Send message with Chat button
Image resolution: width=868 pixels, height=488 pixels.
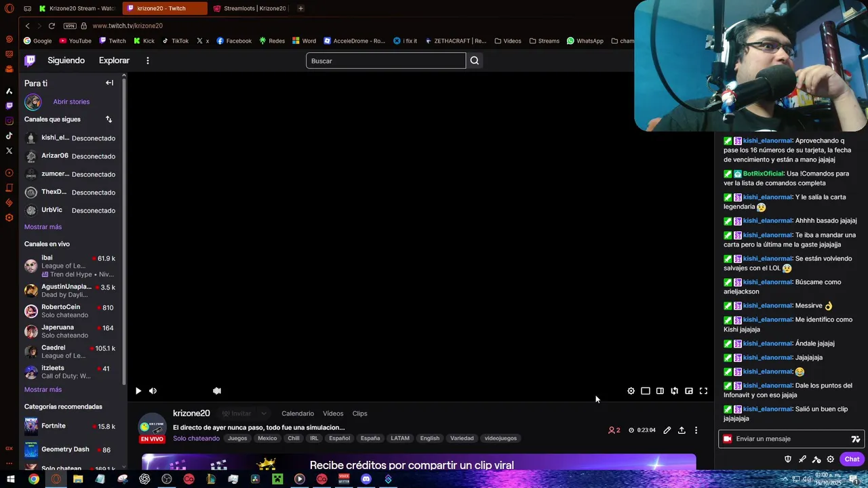tap(852, 460)
